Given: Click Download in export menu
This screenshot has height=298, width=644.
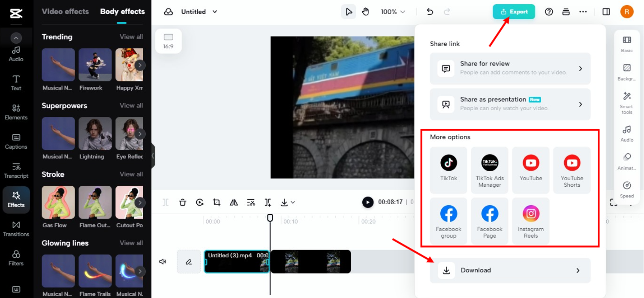Looking at the screenshot, I should click(510, 270).
